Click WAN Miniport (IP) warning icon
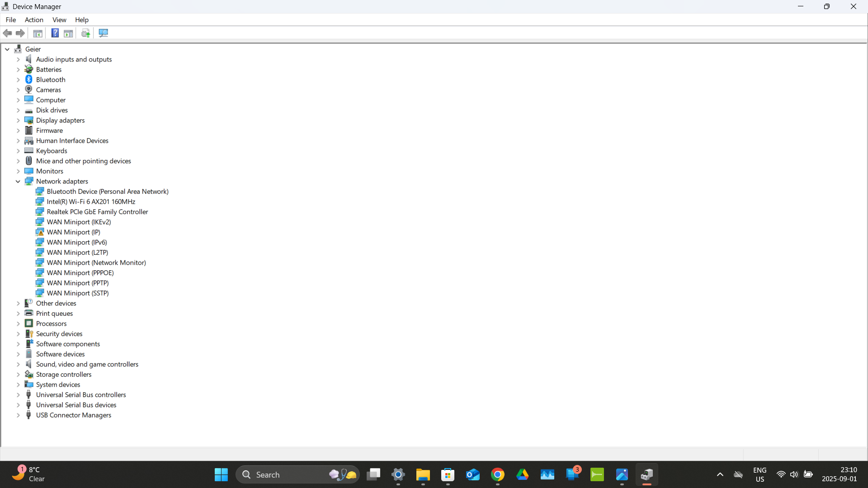 [40, 232]
